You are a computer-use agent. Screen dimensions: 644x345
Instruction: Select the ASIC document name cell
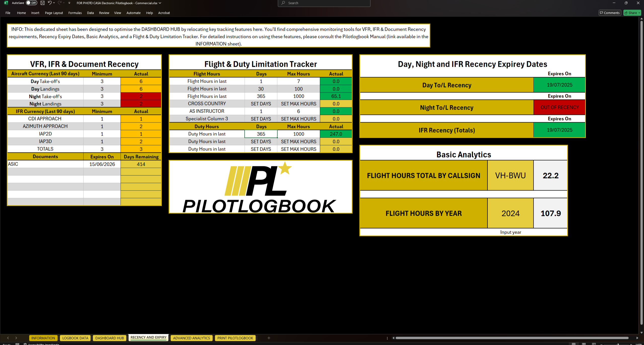click(45, 164)
